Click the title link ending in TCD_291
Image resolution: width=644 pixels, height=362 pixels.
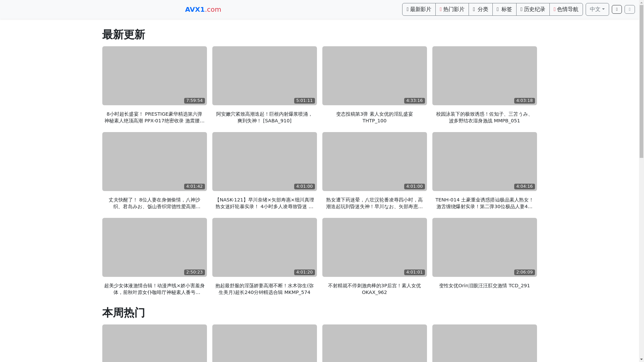pyautogui.click(x=484, y=286)
